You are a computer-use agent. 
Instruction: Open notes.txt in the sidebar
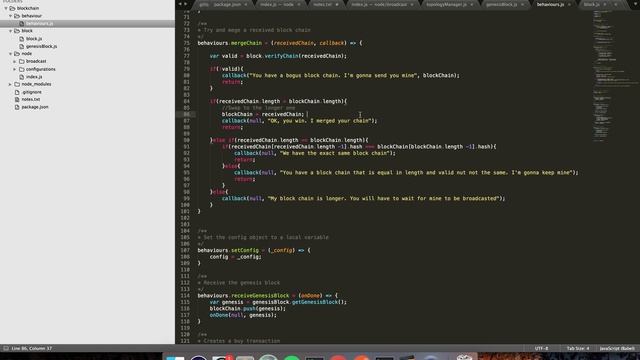(31, 99)
